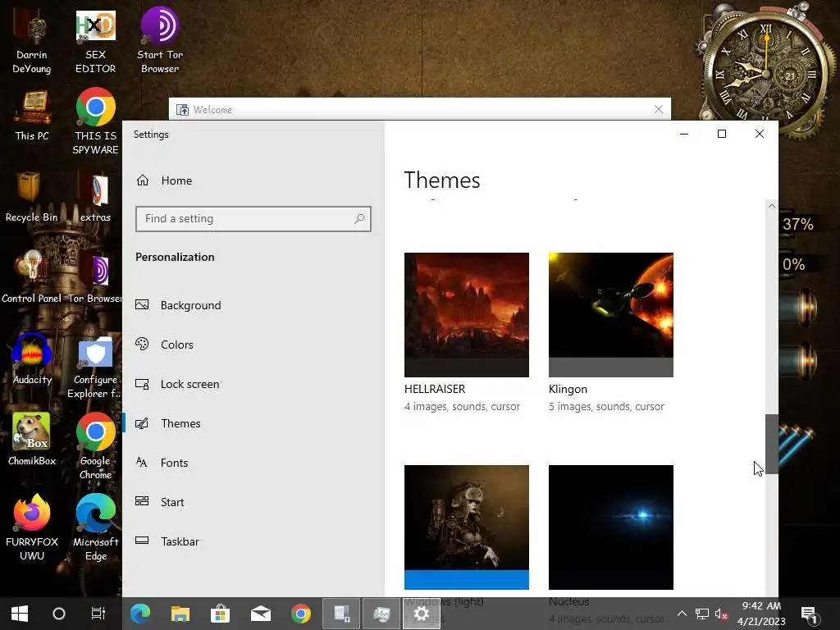Click the Themes list scrollbar thumb
Viewport: 840px width, 630px height.
click(771, 444)
